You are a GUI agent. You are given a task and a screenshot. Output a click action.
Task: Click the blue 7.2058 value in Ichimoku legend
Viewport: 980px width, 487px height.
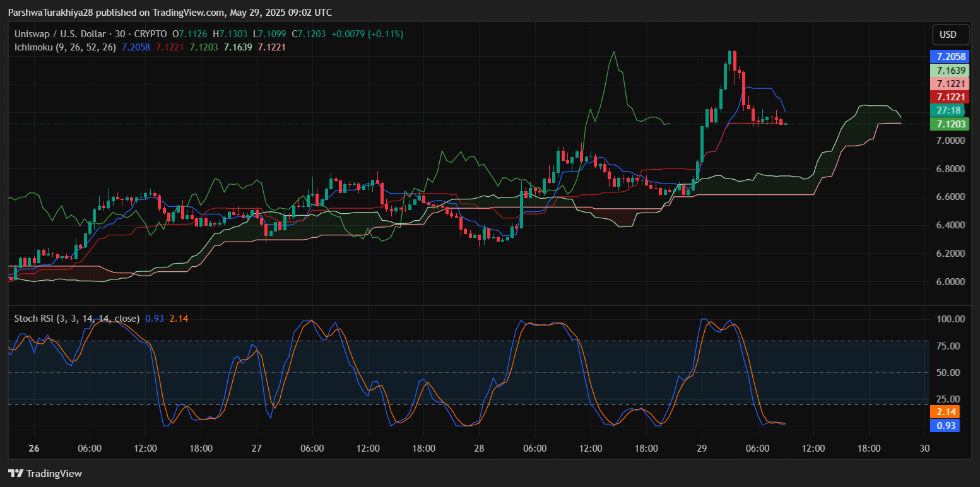coord(136,47)
